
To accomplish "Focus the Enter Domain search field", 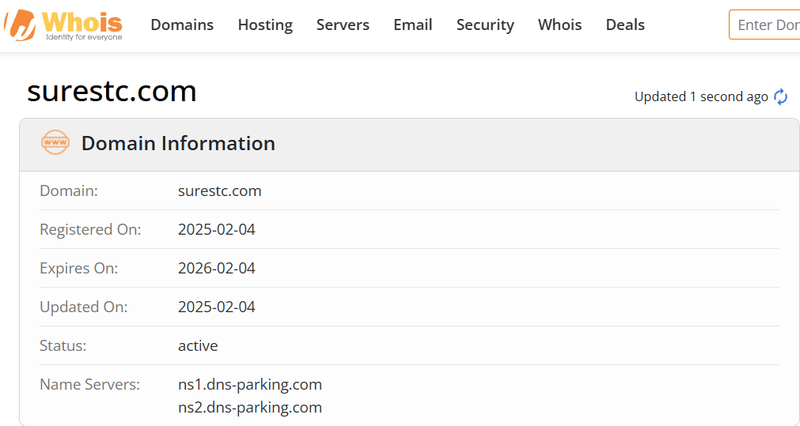I will [x=765, y=24].
